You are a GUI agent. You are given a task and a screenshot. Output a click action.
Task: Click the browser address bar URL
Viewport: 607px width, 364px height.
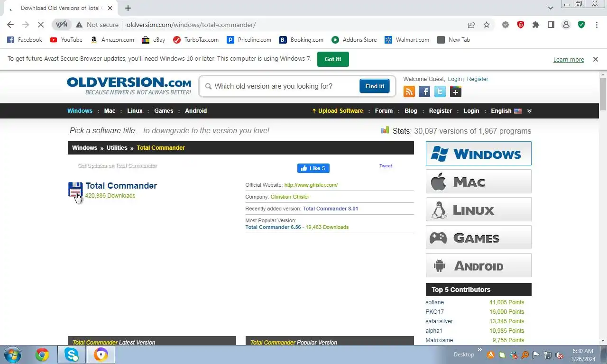pyautogui.click(x=191, y=25)
